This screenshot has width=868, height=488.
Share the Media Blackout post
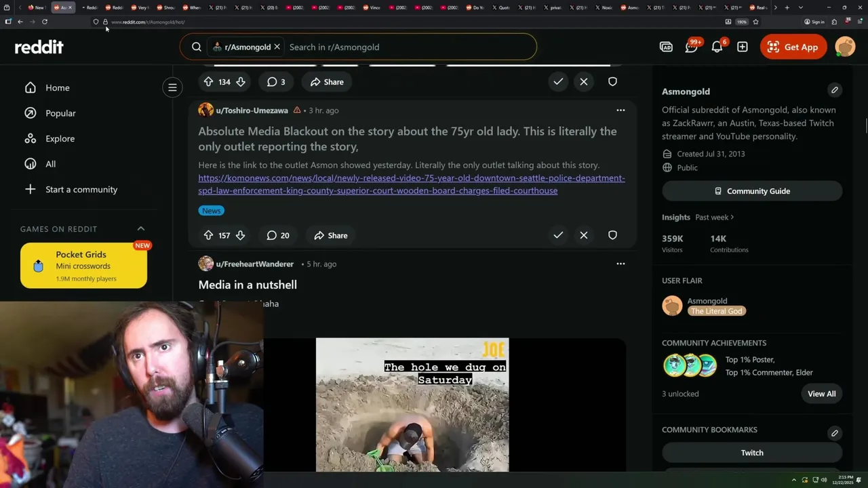(x=330, y=235)
